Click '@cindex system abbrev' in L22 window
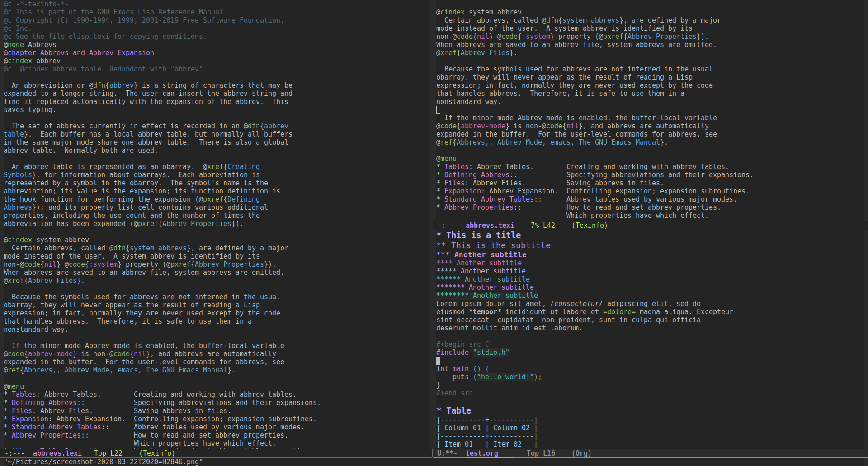 [x=46, y=240]
